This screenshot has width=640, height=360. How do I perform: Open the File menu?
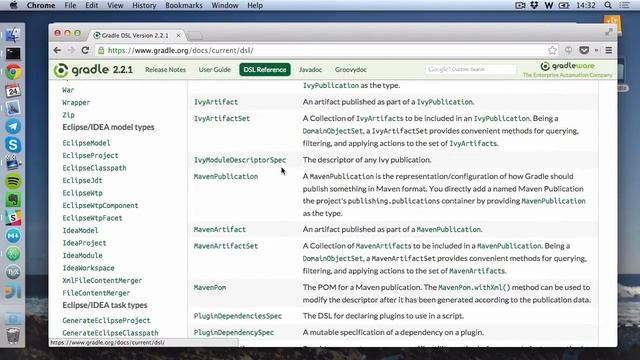click(70, 5)
